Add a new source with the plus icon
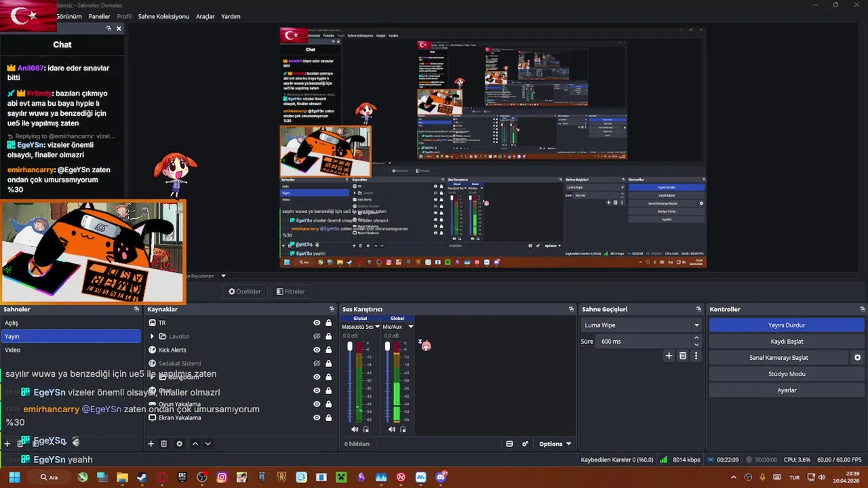The image size is (868, 488). (151, 444)
